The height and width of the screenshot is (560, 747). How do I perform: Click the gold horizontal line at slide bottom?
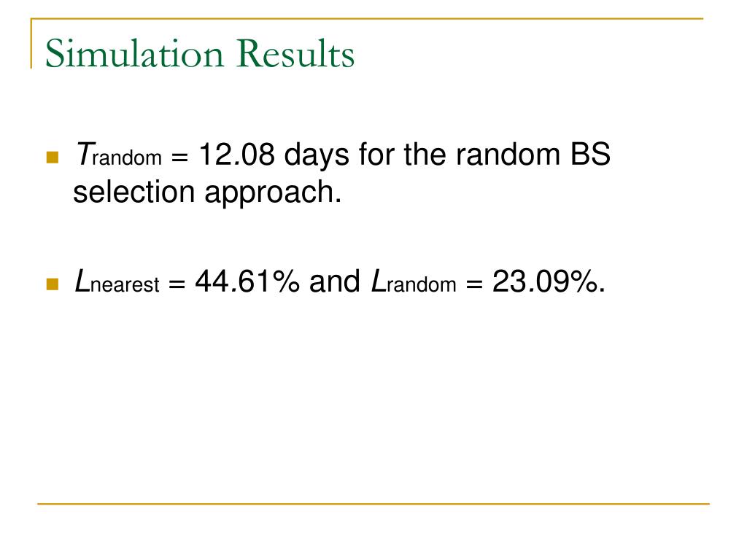pos(373,504)
